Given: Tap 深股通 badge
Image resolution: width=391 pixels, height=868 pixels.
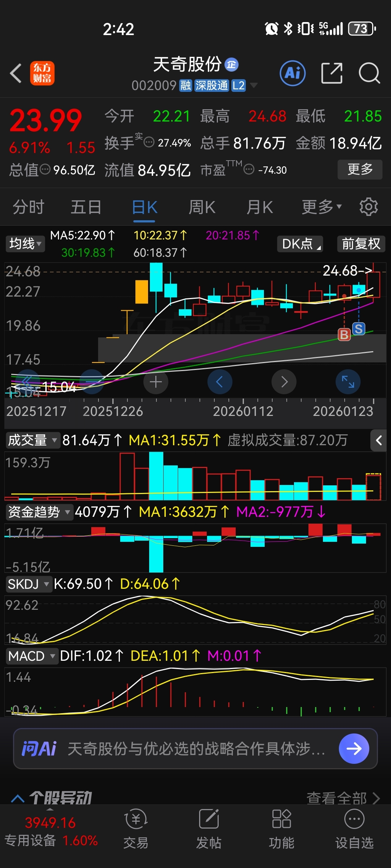Looking at the screenshot, I should point(212,86).
